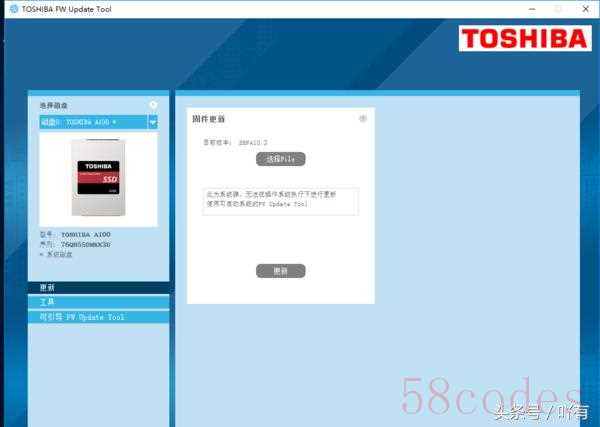
Task: Click the disk serial number text
Action: (x=86, y=244)
